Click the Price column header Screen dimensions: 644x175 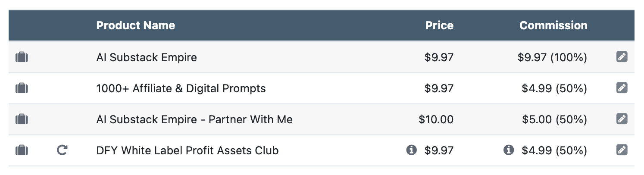point(439,25)
